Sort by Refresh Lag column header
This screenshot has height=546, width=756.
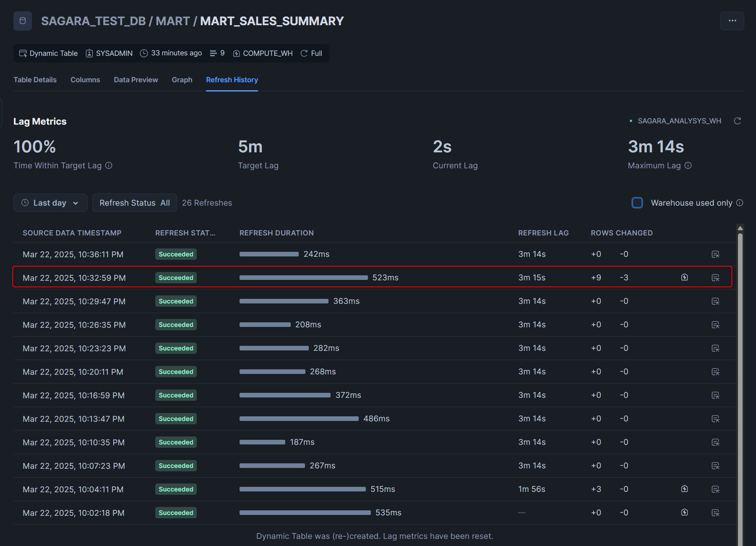click(x=543, y=233)
